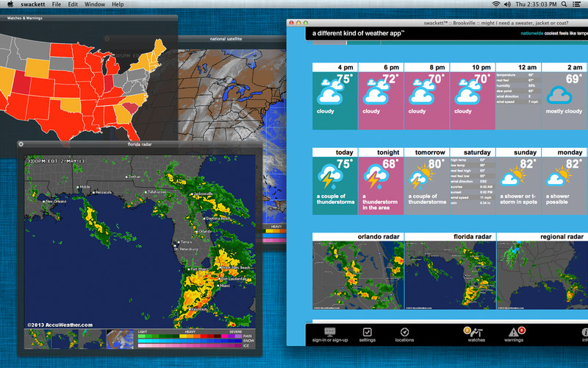Open watches via the telescope icon
This screenshot has width=588, height=368.
pyautogui.click(x=476, y=333)
